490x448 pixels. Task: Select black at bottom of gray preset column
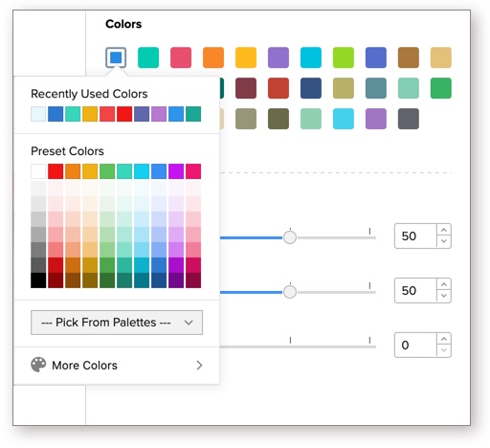click(38, 280)
